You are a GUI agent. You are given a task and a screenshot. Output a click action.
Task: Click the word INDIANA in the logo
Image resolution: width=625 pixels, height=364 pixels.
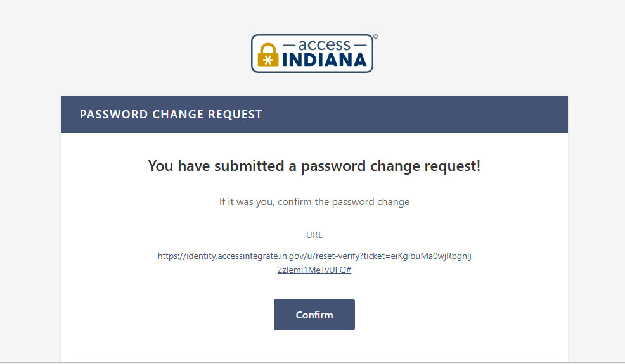325,60
